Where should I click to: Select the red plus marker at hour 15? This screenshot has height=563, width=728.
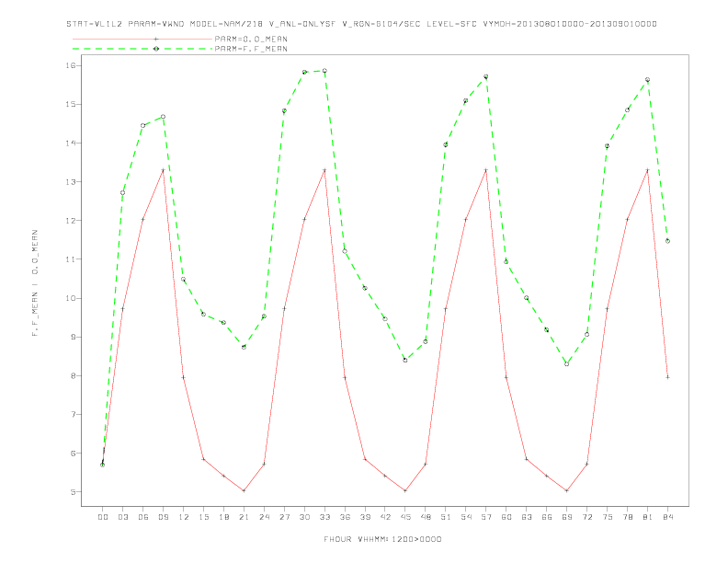pos(203,459)
